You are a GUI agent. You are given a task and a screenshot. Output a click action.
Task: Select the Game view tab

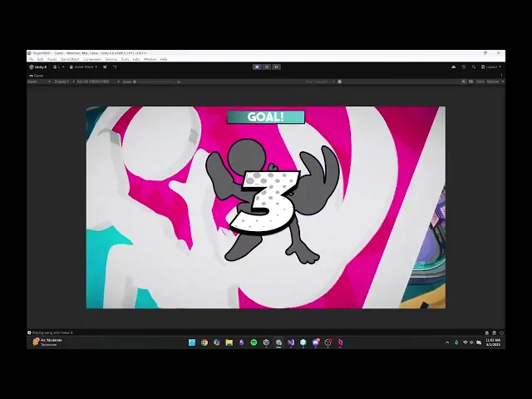tap(37, 76)
